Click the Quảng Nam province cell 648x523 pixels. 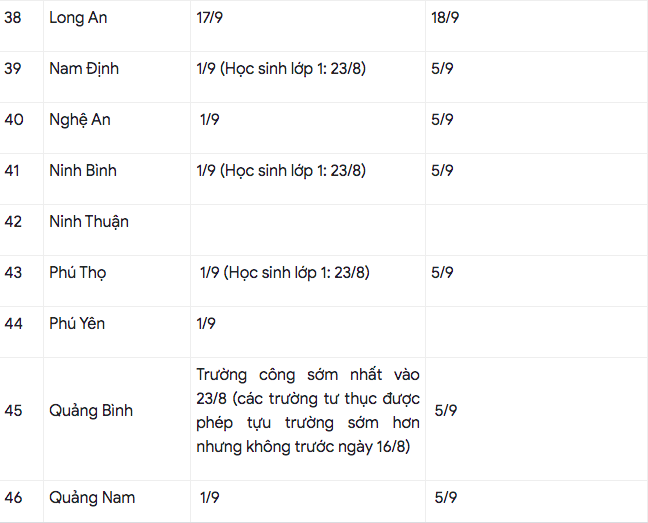coord(92,497)
